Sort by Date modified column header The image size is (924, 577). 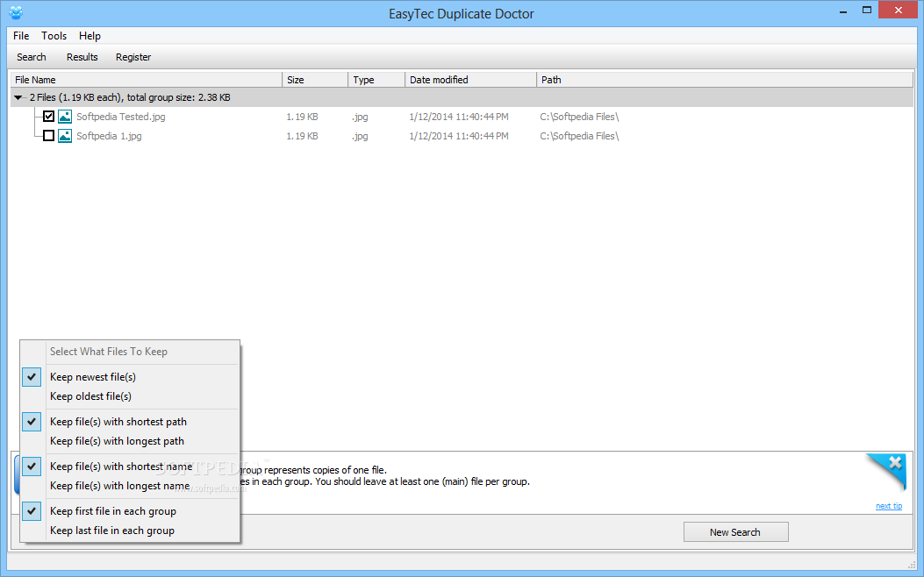[471, 80]
